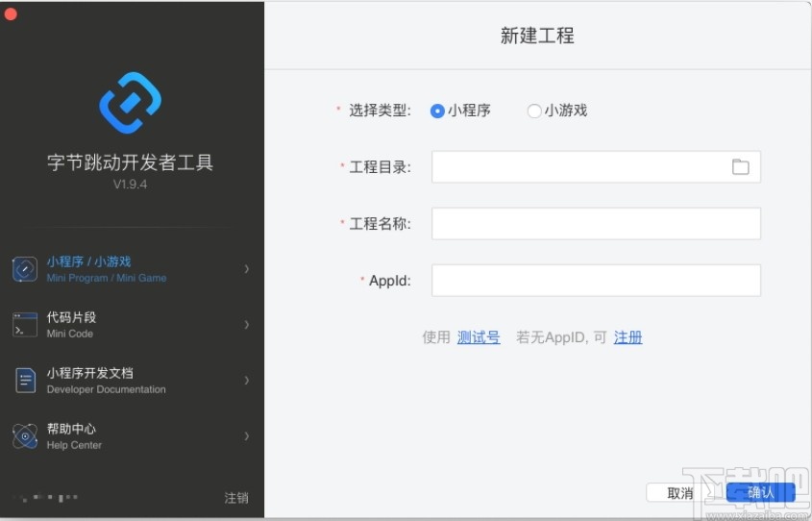Open 小程序开发文档 menu item

132,381
